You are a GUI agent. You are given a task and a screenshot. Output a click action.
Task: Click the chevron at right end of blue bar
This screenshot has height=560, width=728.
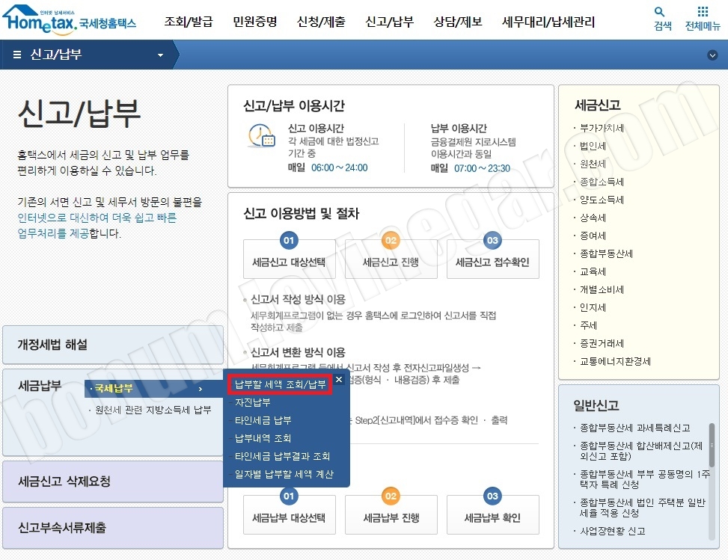click(x=711, y=55)
